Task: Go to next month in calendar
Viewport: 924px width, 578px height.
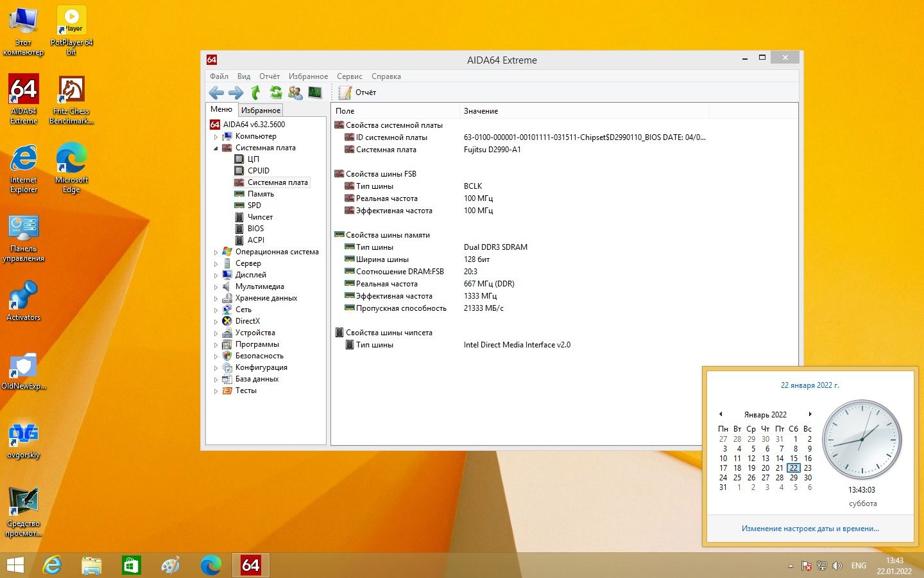Action: (810, 414)
